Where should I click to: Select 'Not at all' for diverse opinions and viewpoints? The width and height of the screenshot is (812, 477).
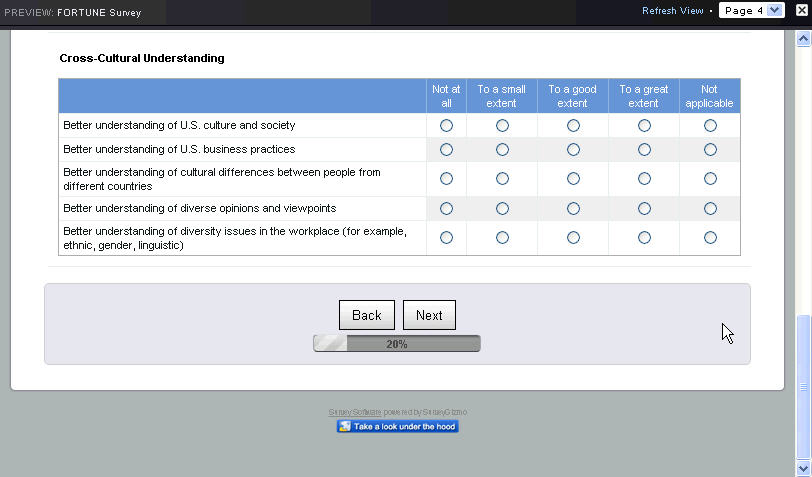[x=446, y=209]
